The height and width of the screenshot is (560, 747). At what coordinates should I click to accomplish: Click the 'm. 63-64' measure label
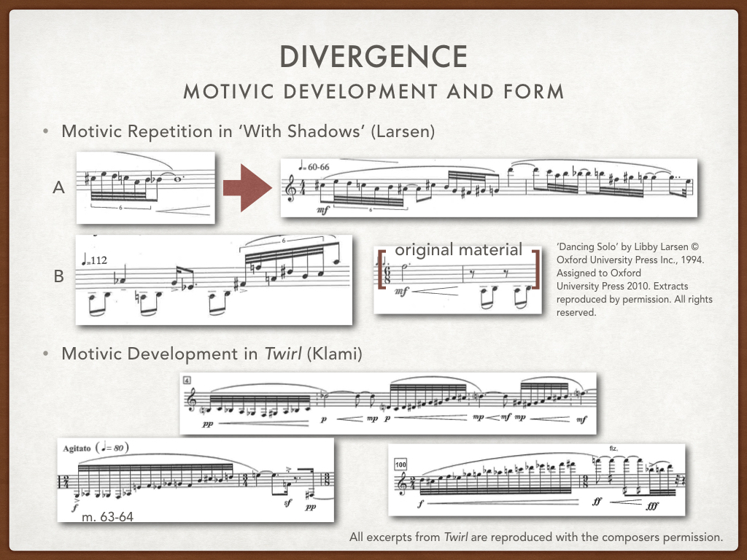coord(108,517)
